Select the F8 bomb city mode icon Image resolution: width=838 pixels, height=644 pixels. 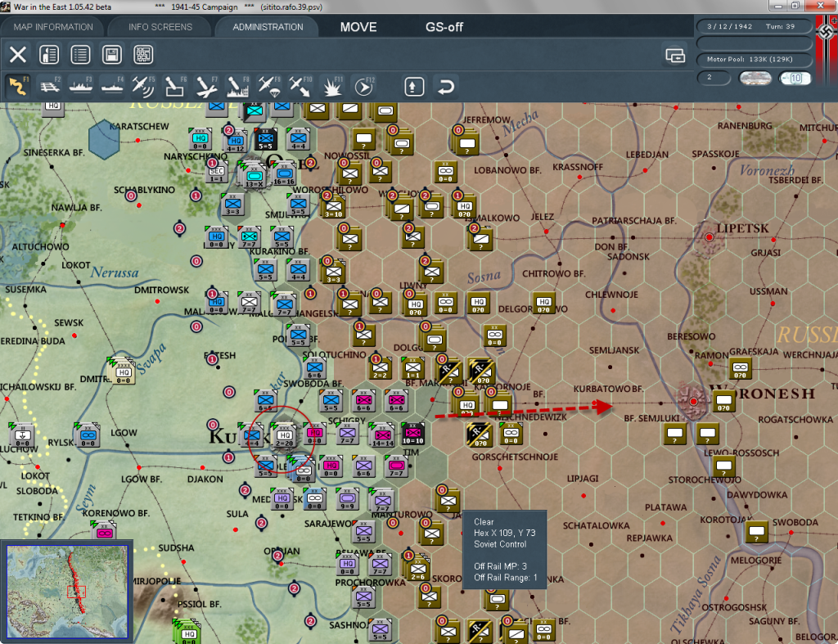[237, 86]
